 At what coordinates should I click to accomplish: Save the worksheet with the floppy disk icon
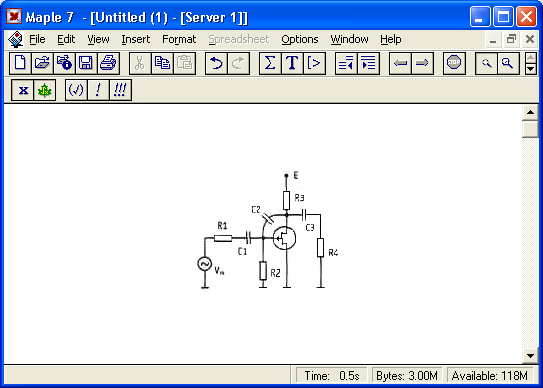click(x=86, y=63)
